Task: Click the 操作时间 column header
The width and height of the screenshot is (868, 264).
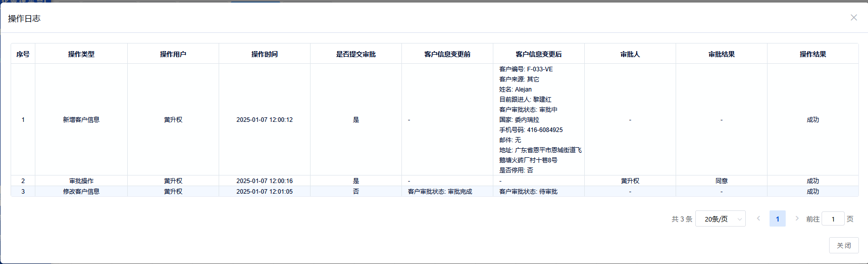Action: coord(265,54)
